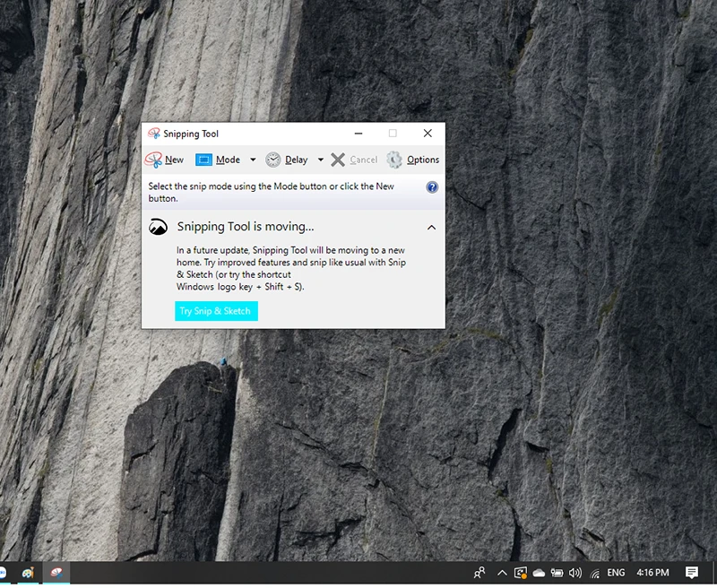Minimize the Snipping Tool window
717x588 pixels.
pyautogui.click(x=358, y=134)
